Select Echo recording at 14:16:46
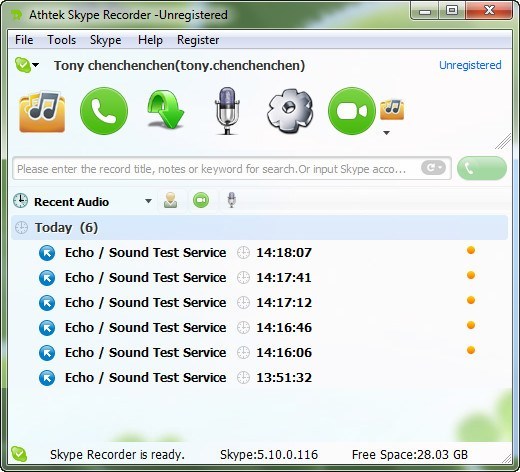520x472 pixels. point(259,328)
